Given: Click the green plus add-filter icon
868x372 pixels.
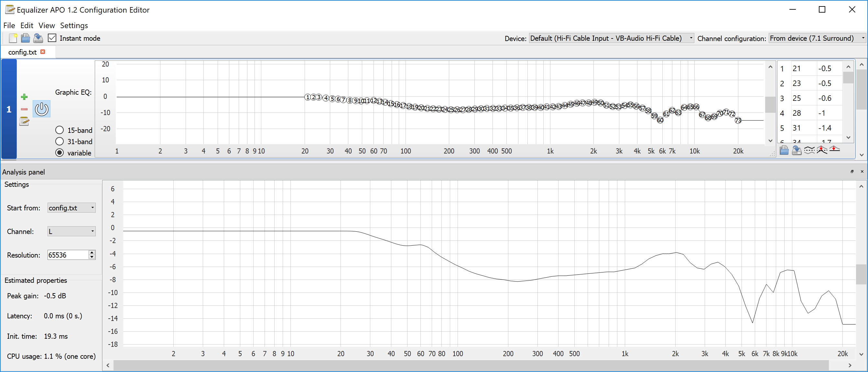Looking at the screenshot, I should pyautogui.click(x=24, y=97).
